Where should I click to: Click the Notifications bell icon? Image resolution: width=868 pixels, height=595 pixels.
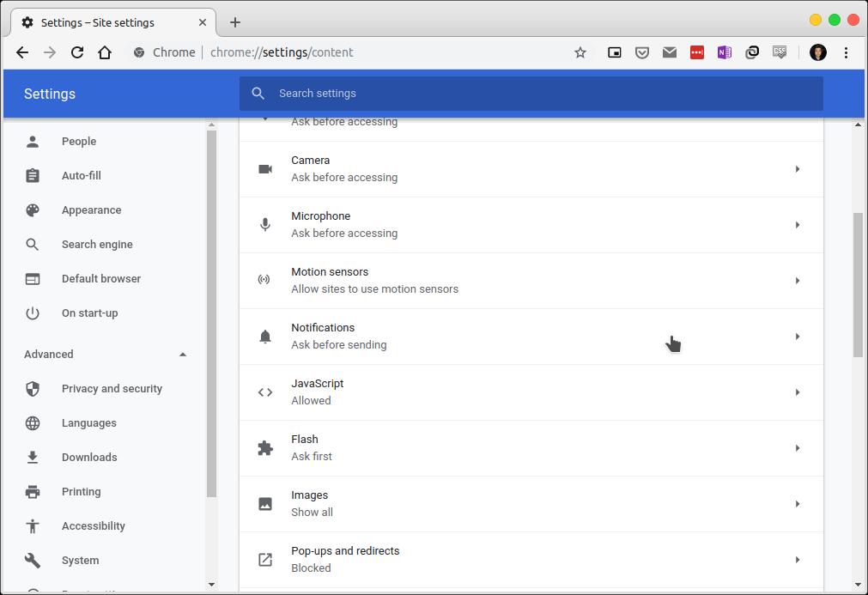[x=265, y=337]
